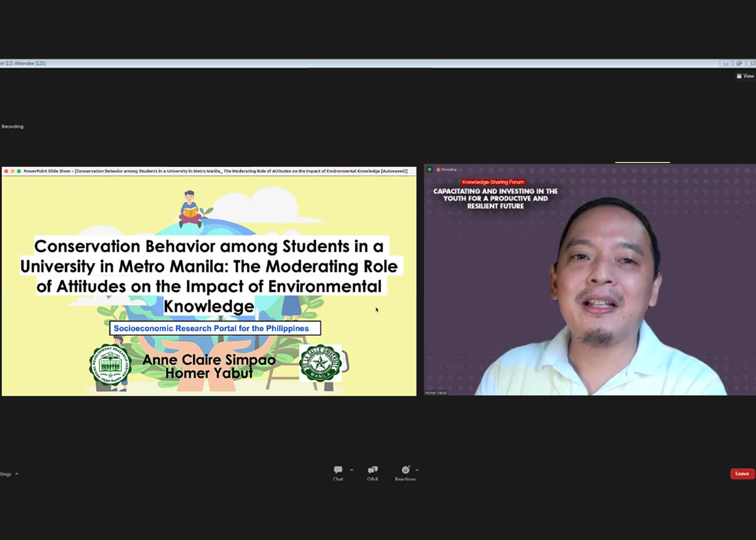Image resolution: width=756 pixels, height=540 pixels.
Task: Open the Reactions menu
Action: [405, 471]
